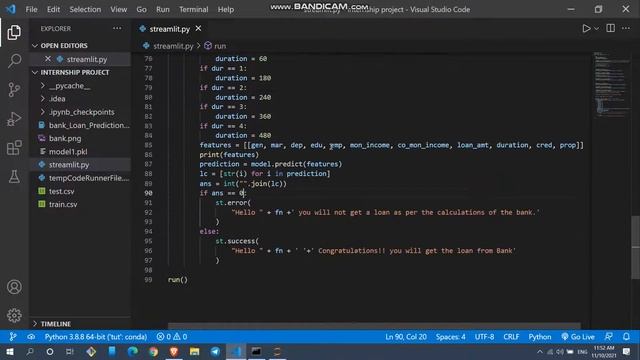Open the Terminal menu
The width and height of the screenshot is (640, 360).
[x=193, y=9]
